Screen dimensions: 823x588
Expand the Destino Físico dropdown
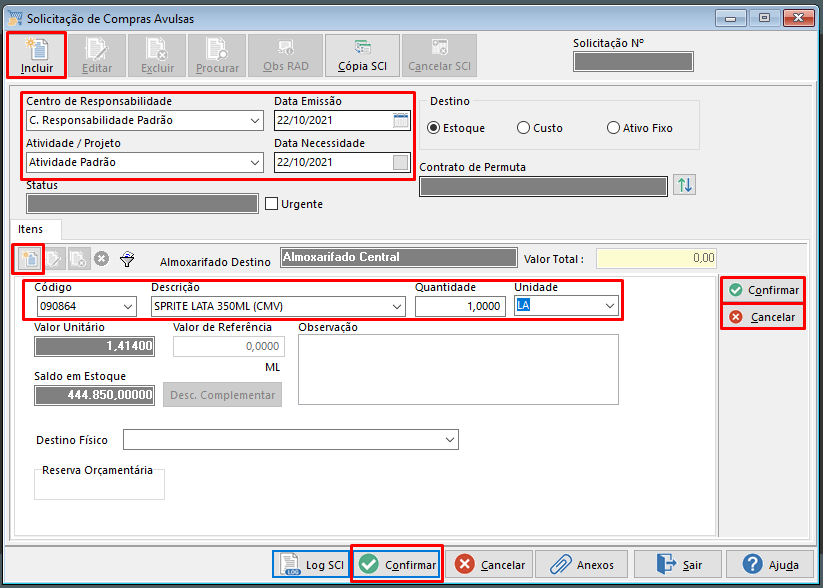450,440
